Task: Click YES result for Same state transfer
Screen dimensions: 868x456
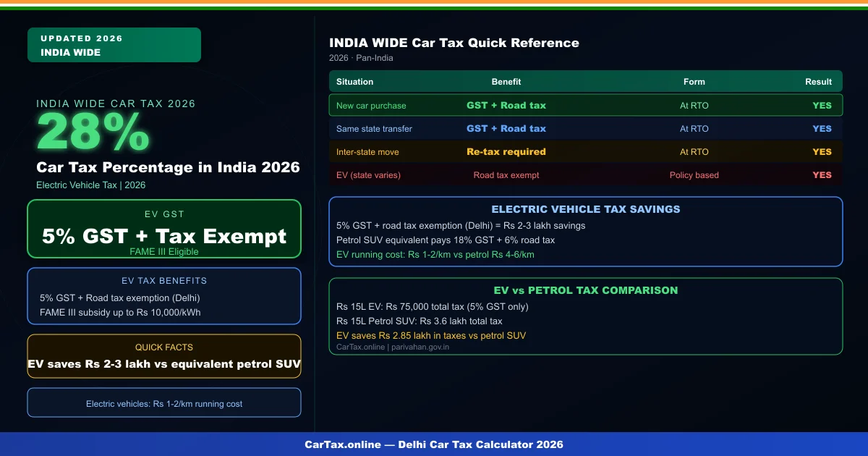Action: [x=822, y=129]
